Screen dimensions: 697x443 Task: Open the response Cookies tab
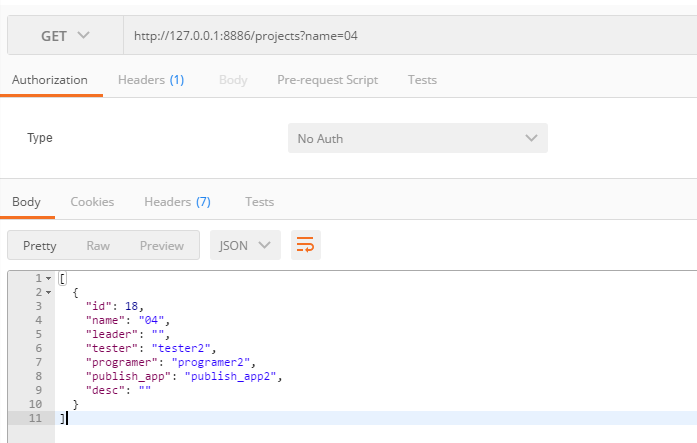click(x=92, y=202)
